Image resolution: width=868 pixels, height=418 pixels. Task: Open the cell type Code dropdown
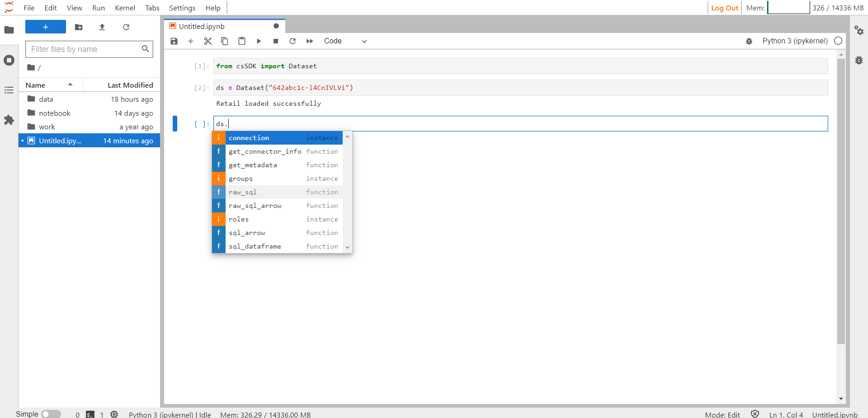coord(345,41)
